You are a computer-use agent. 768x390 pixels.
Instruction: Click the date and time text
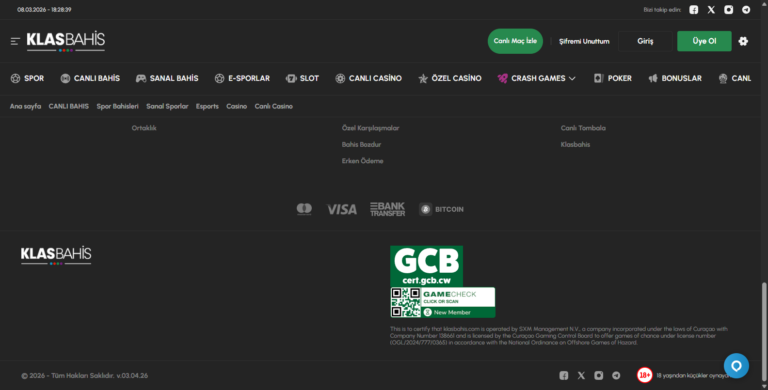point(44,10)
